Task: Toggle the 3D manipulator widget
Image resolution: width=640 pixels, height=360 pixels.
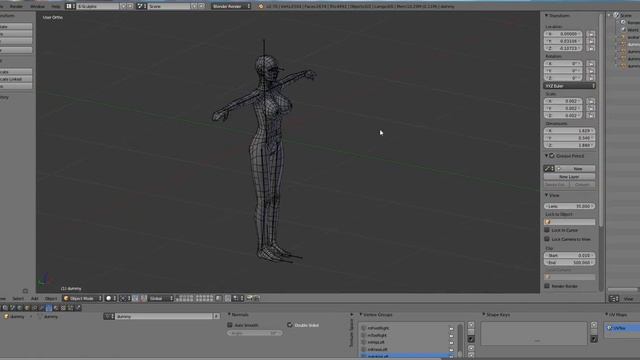Action: coord(135,298)
